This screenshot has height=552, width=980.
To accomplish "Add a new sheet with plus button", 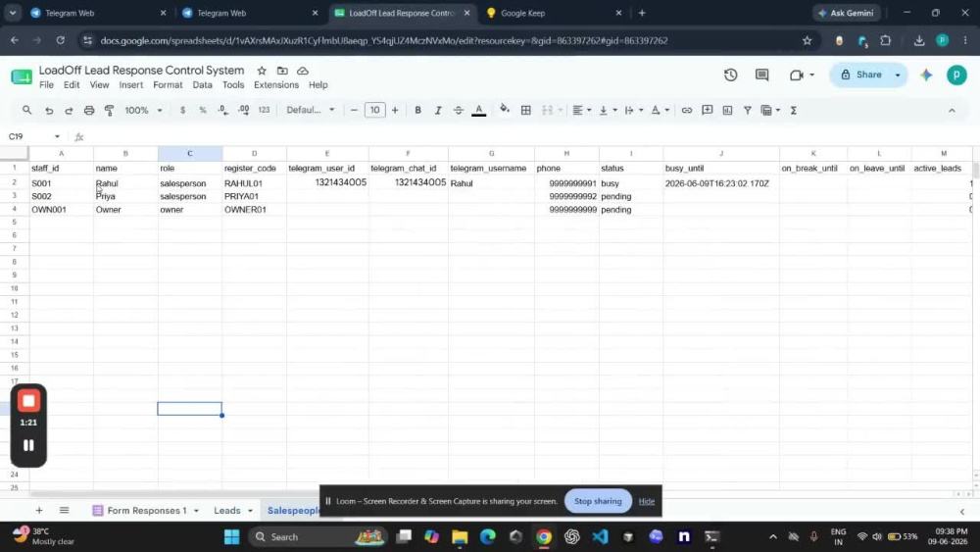I will point(39,511).
